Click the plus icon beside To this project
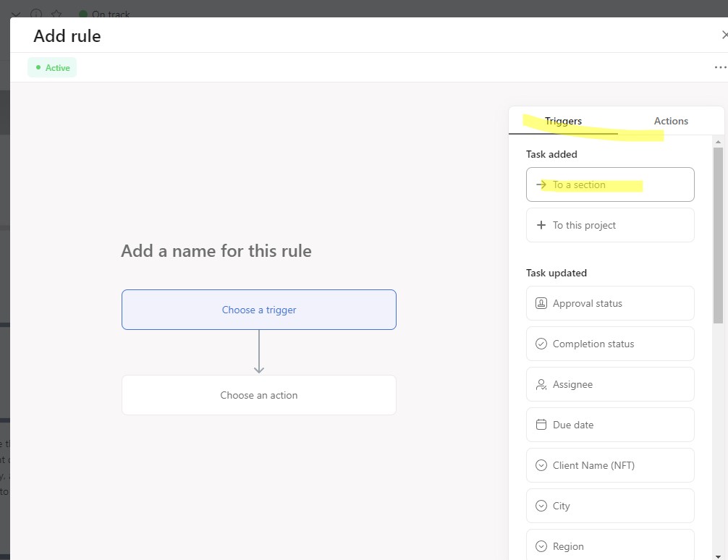The image size is (728, 560). click(541, 225)
